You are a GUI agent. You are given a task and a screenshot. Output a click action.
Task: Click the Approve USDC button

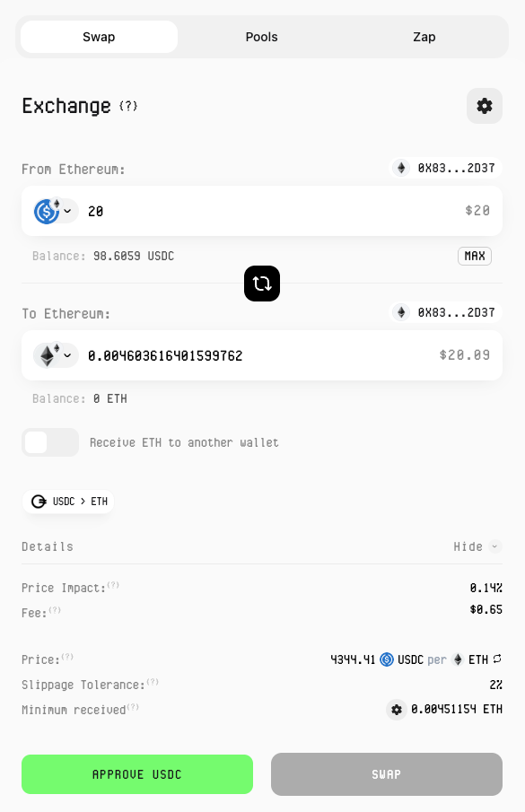pos(137,774)
